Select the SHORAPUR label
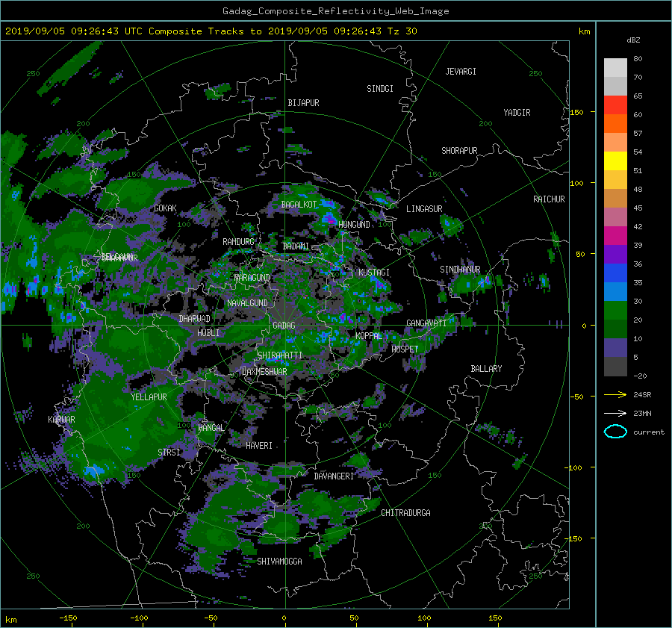The image size is (672, 628). [x=459, y=151]
